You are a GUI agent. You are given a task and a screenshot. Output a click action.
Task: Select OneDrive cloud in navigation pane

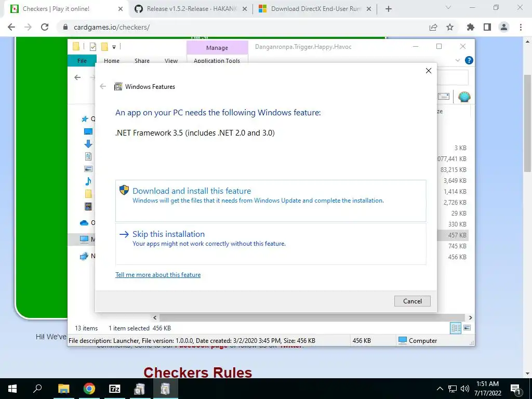pos(84,223)
